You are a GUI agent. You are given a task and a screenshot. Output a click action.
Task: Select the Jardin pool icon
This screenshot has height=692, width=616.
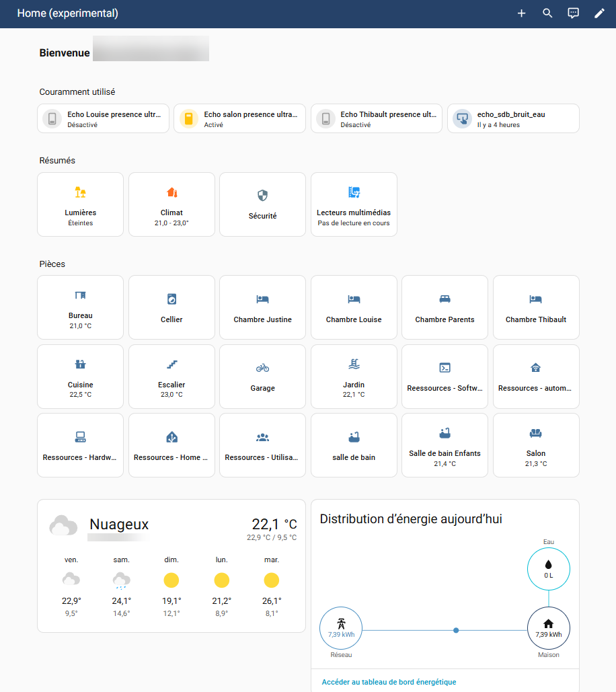(354, 364)
